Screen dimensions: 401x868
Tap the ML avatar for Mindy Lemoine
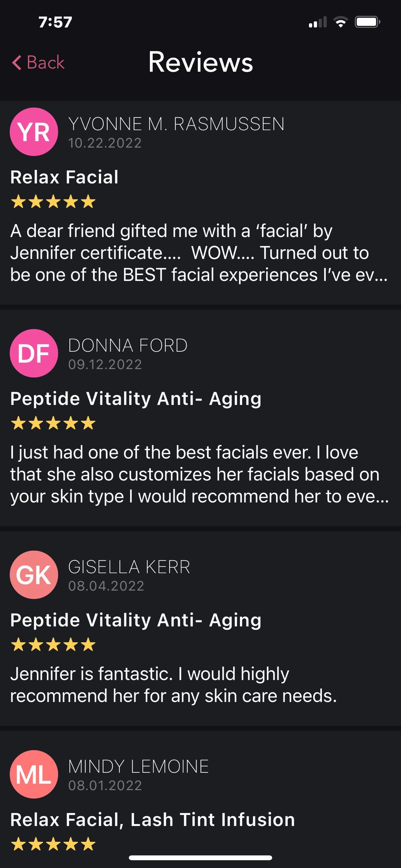[34, 774]
